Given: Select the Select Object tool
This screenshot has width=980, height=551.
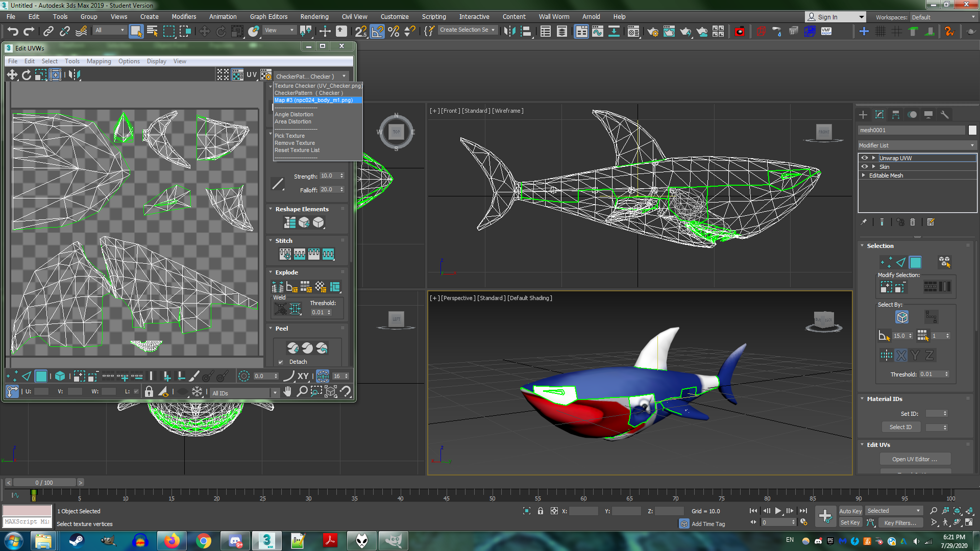Looking at the screenshot, I should coord(136,32).
